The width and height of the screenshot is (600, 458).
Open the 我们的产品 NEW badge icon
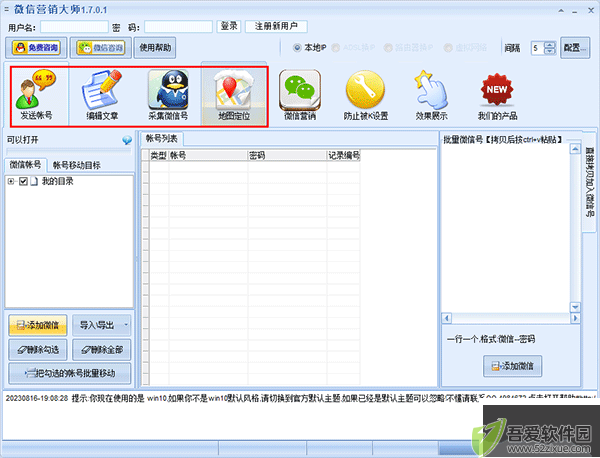[497, 96]
